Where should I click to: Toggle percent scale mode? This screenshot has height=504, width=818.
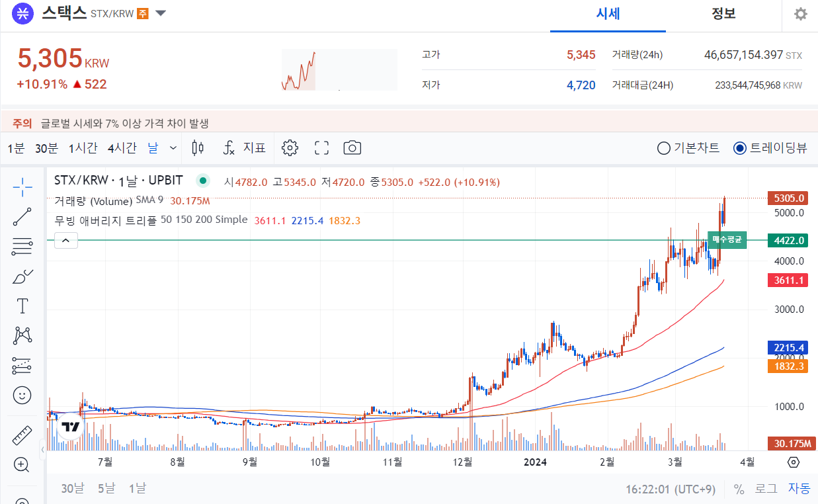[739, 489]
